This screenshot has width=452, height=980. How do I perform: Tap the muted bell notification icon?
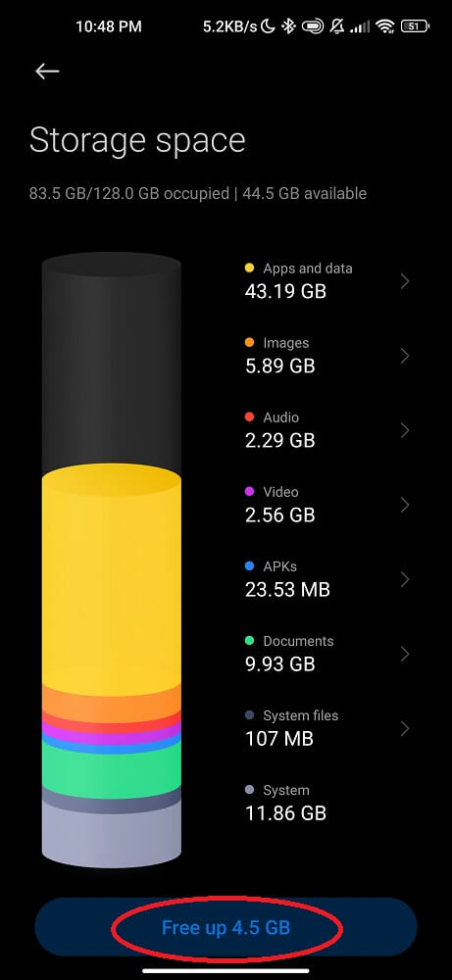(x=337, y=26)
